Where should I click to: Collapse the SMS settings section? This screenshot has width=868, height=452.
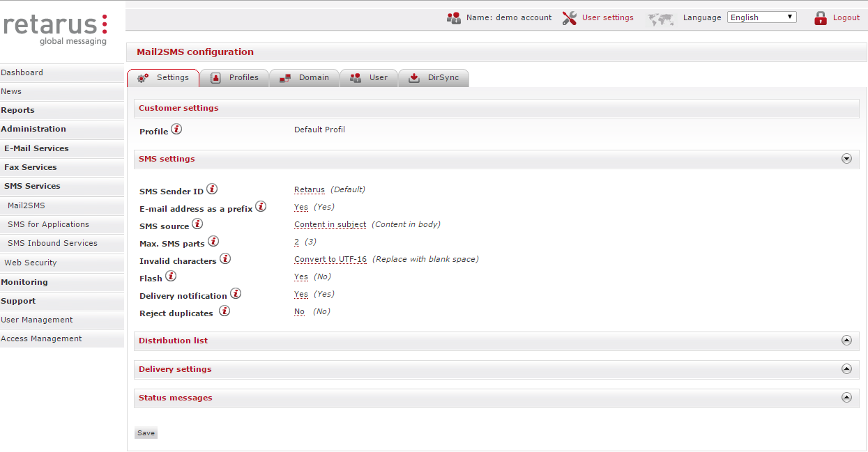[x=846, y=159]
